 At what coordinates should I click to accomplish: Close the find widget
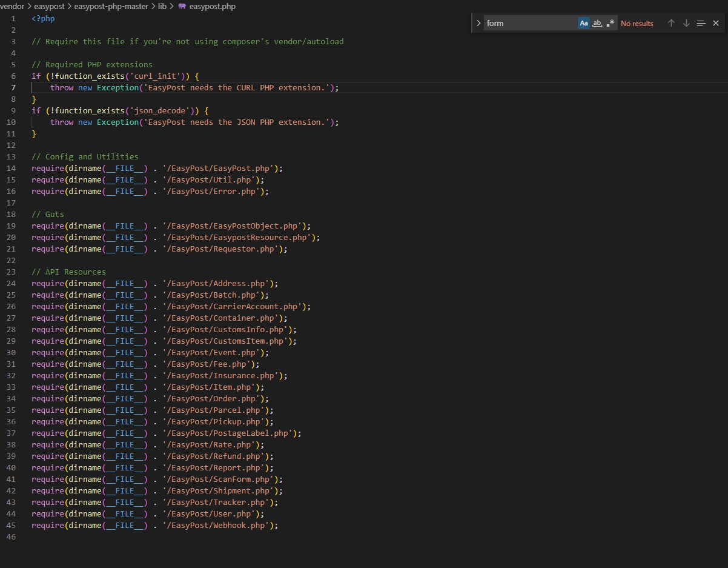pos(716,23)
